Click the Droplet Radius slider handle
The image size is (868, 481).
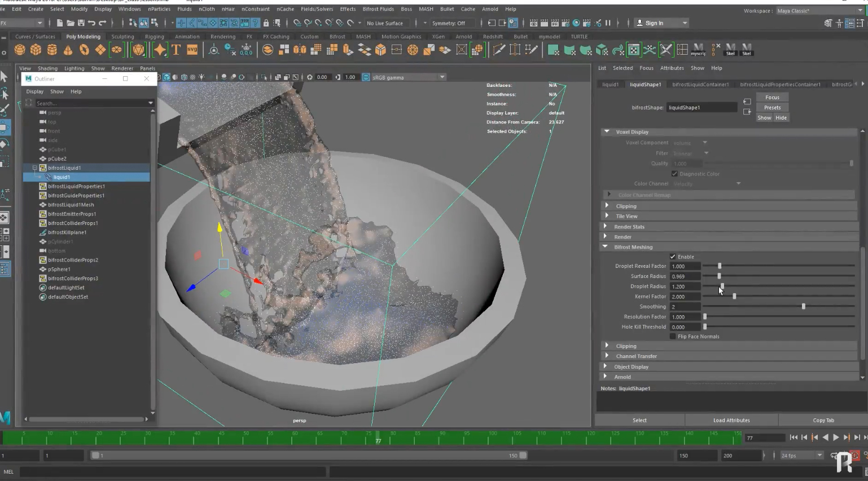[722, 286]
